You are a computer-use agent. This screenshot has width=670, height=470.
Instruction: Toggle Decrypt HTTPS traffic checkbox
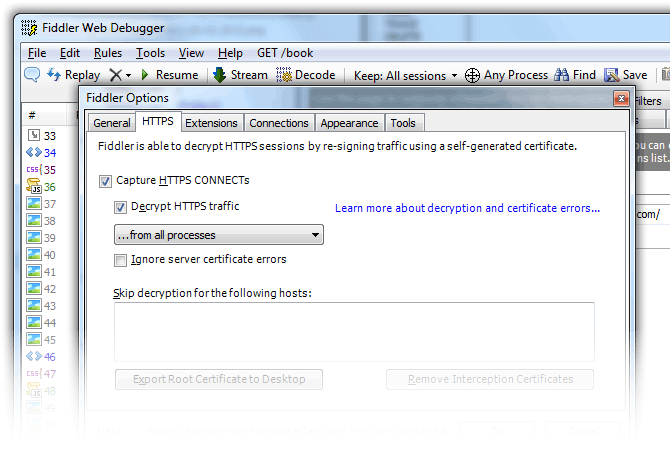(120, 207)
